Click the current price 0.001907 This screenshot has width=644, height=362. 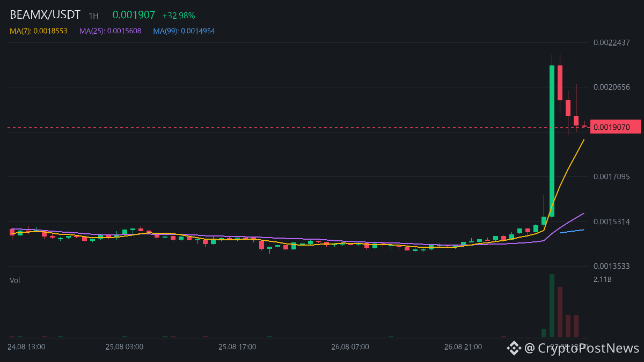click(x=134, y=15)
